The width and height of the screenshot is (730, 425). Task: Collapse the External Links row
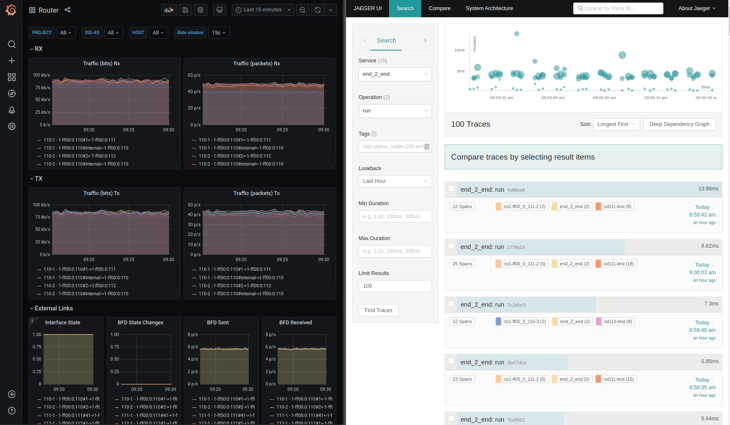click(52, 308)
